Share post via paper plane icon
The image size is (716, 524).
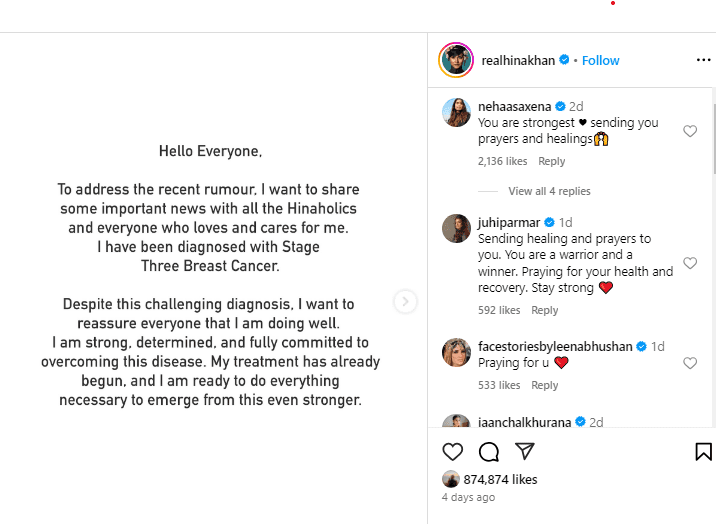(523, 451)
